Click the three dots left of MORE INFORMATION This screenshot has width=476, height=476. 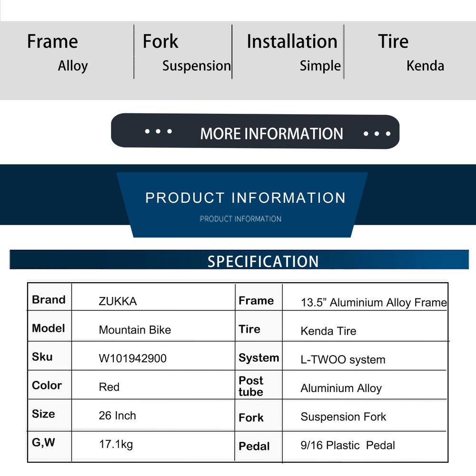[158, 131]
